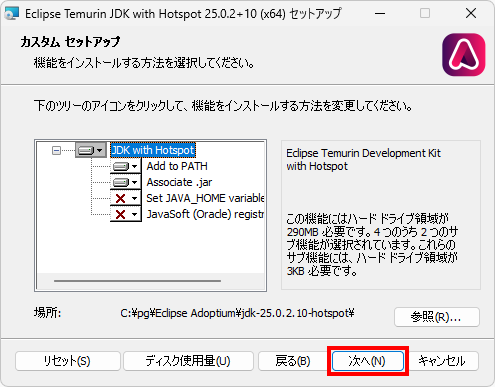The width and height of the screenshot is (495, 387).
Task: Click the feature tree horizontal scrollbar
Action: 137,281
